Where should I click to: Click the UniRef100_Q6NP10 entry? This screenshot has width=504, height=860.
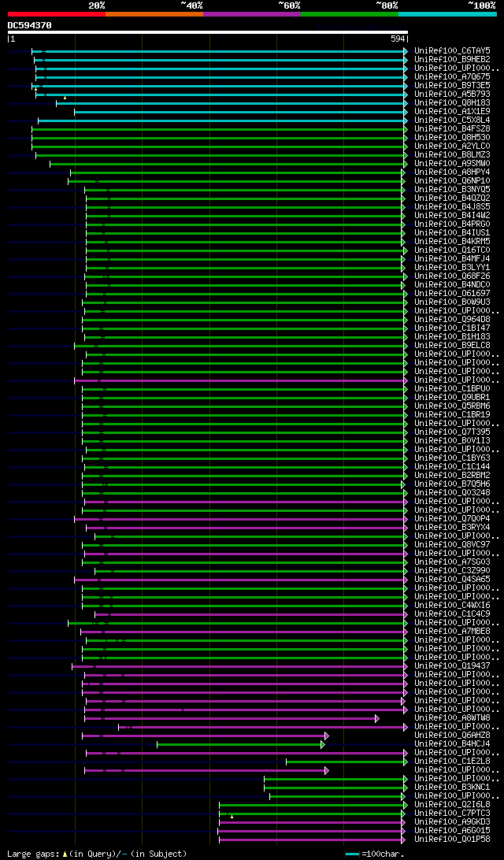(453, 181)
